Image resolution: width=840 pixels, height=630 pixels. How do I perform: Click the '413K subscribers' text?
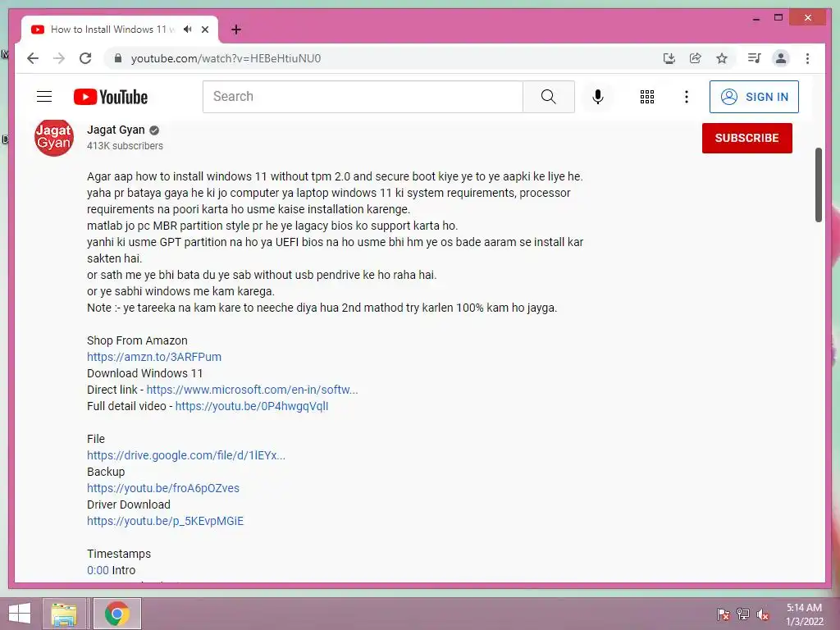pos(125,146)
